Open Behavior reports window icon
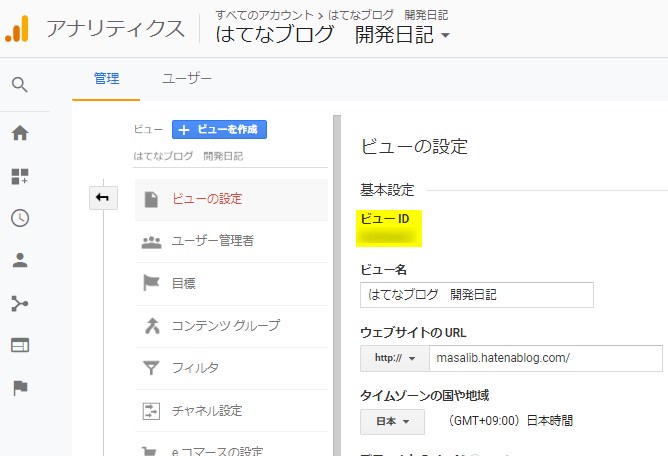668x456 pixels. point(20,345)
